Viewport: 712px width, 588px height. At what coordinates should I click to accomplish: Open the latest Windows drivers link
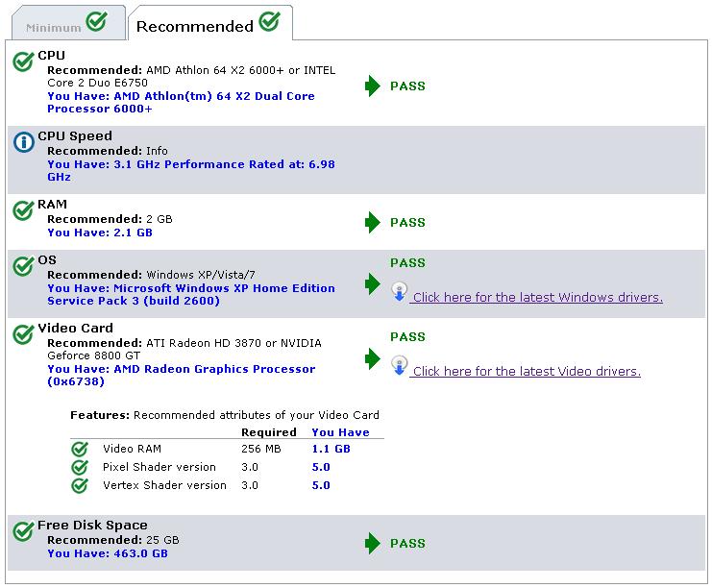point(536,298)
